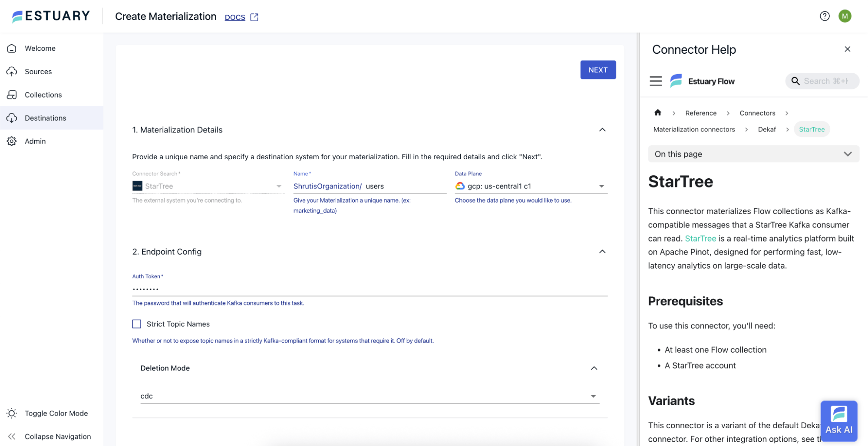Click Collapse Navigation label
This screenshot has width=868, height=446.
pyautogui.click(x=58, y=436)
